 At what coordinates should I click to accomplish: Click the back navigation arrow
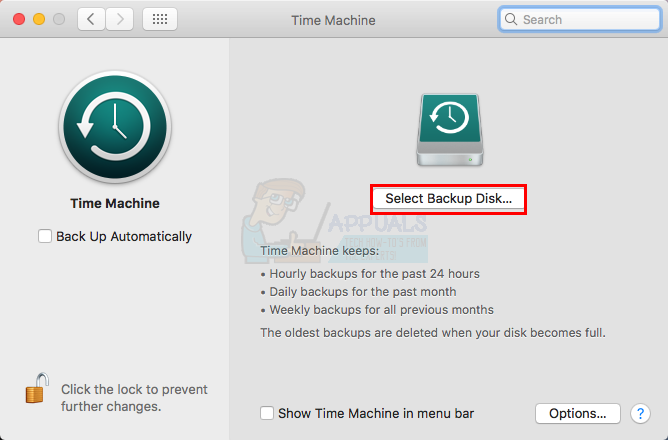[x=91, y=19]
